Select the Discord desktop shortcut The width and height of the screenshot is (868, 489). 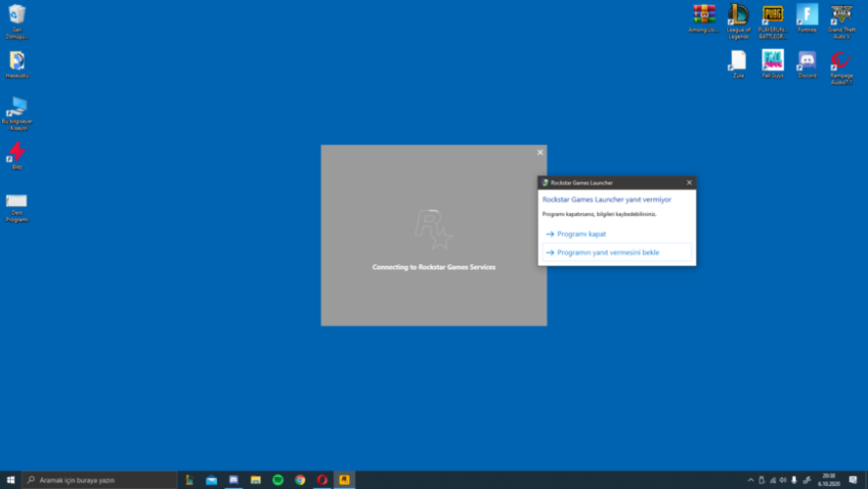(807, 65)
